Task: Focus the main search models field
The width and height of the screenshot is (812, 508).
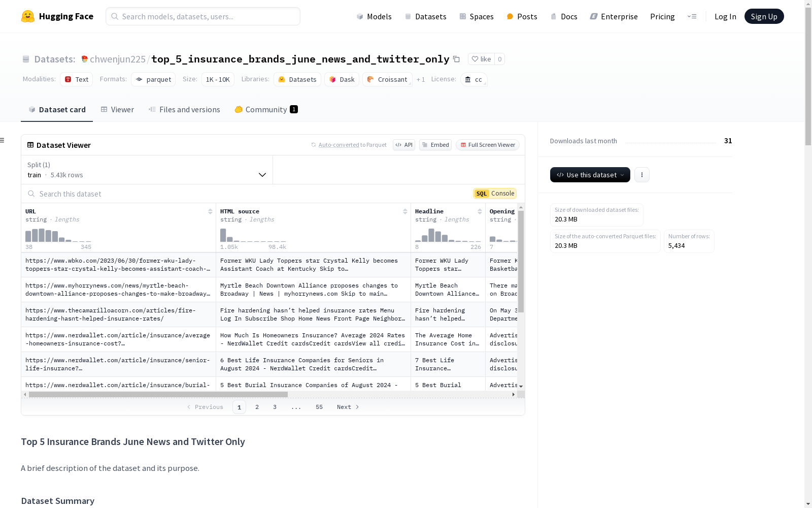Action: click(203, 16)
